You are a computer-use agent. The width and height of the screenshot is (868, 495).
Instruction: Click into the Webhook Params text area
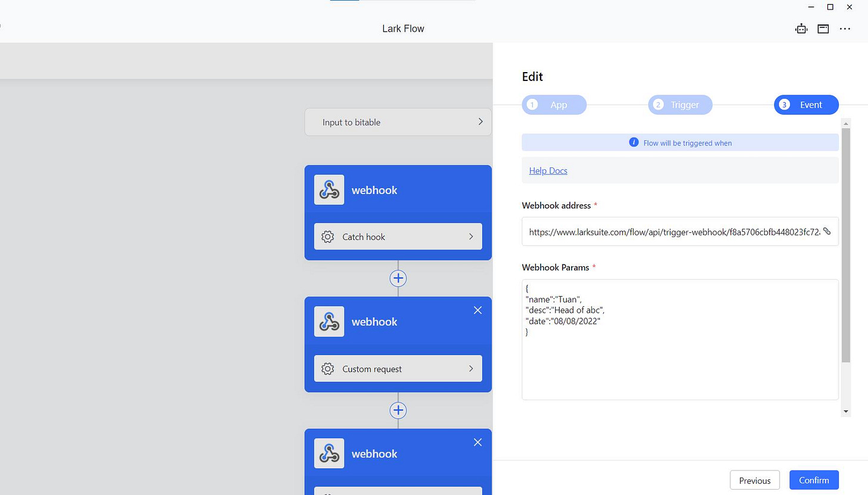[680, 340]
